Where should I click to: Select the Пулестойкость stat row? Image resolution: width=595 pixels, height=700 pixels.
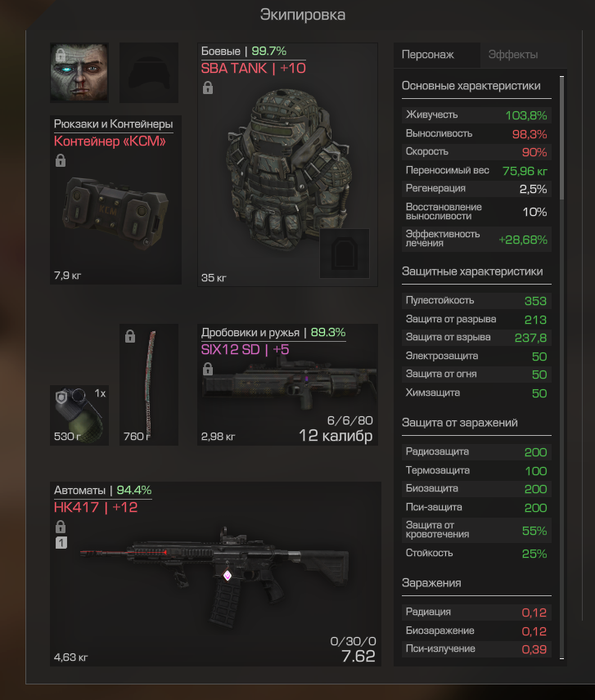[476, 300]
